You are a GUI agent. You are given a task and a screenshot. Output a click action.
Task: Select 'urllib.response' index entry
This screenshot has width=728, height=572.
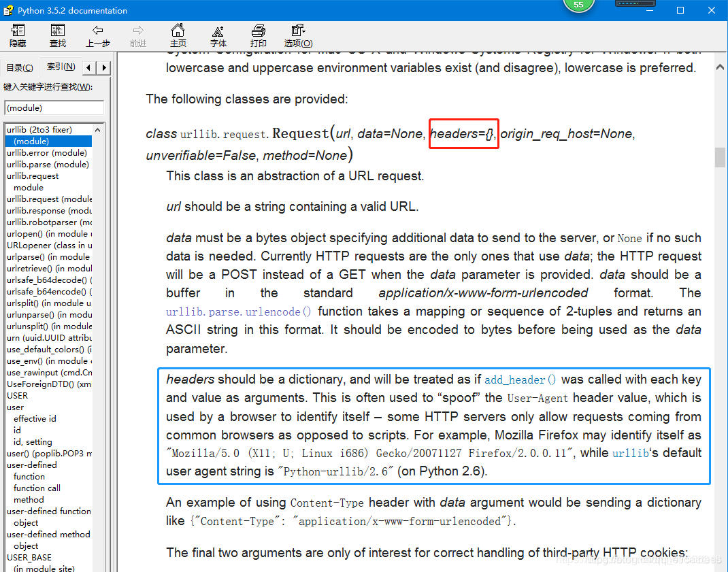49,210
